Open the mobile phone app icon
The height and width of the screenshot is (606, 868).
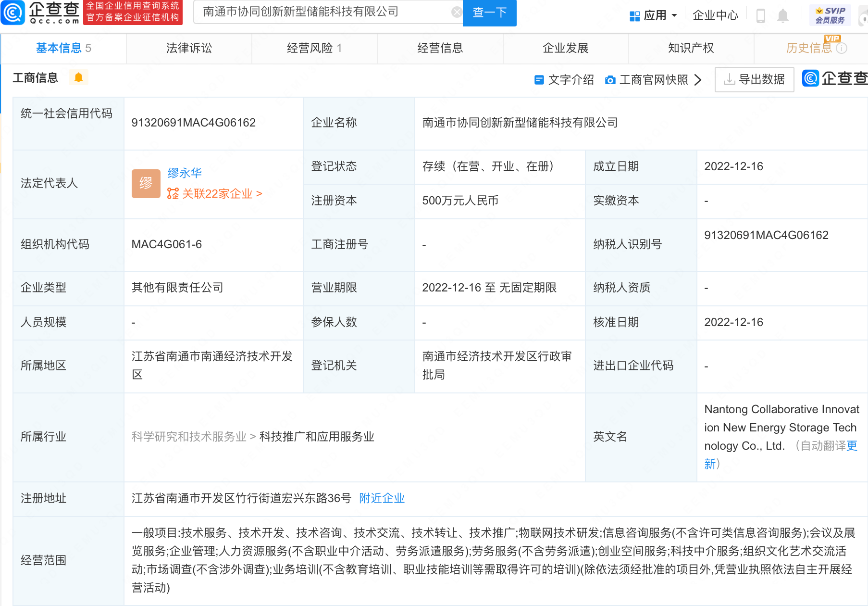tap(760, 16)
